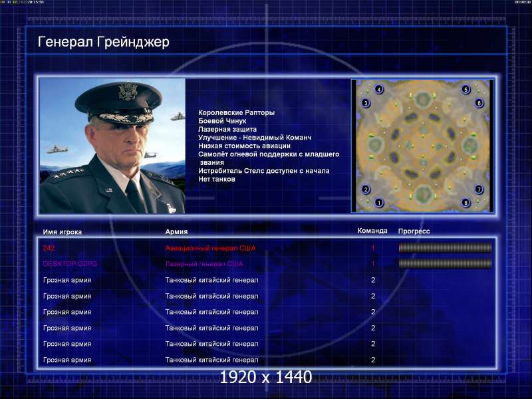
Task: Click the title 'Генерал Грейнджер'
Action: tap(104, 42)
